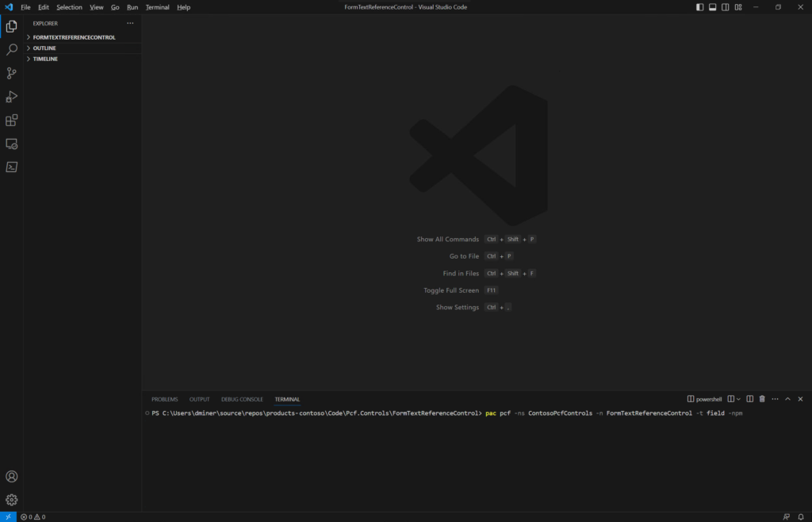Viewport: 812px width, 522px height.
Task: Toggle primary side bar visibility
Action: 699,7
